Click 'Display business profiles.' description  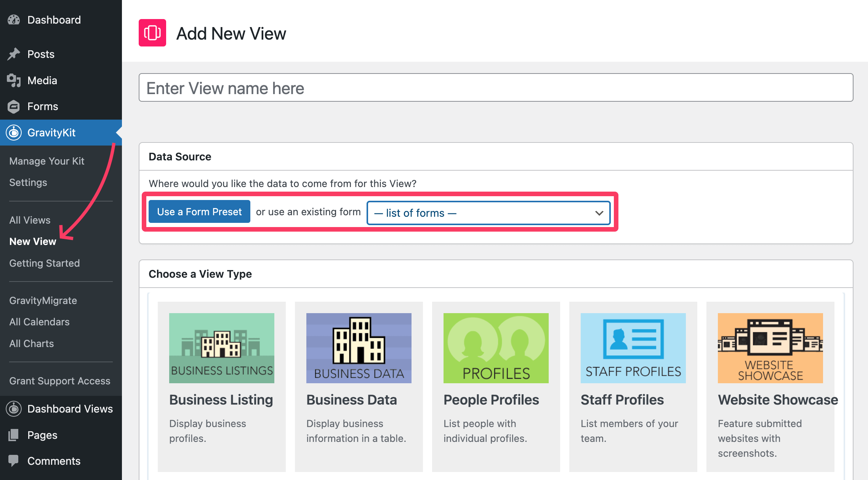(x=208, y=431)
